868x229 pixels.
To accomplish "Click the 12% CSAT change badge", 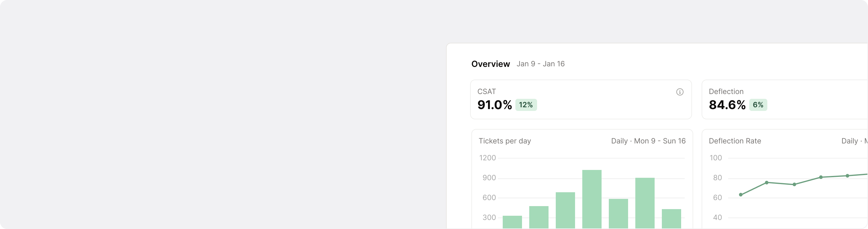I will click(526, 105).
